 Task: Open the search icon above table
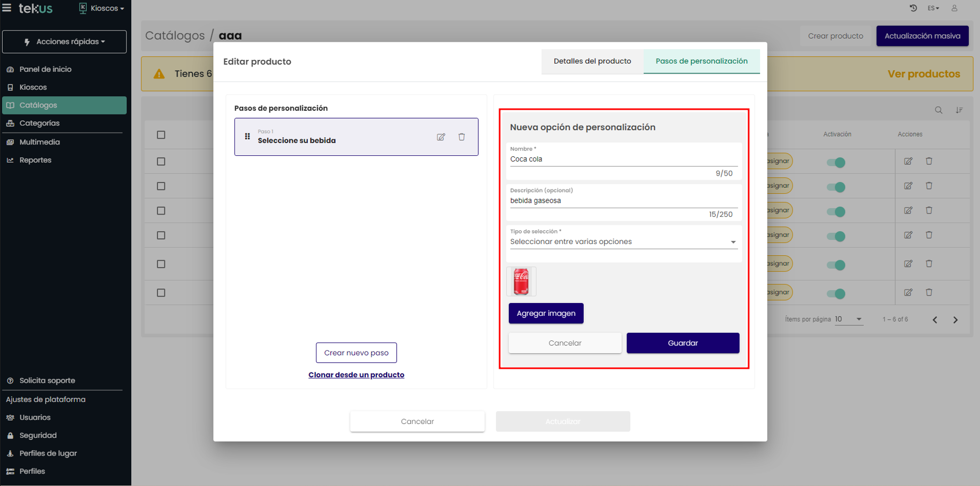[x=938, y=110]
